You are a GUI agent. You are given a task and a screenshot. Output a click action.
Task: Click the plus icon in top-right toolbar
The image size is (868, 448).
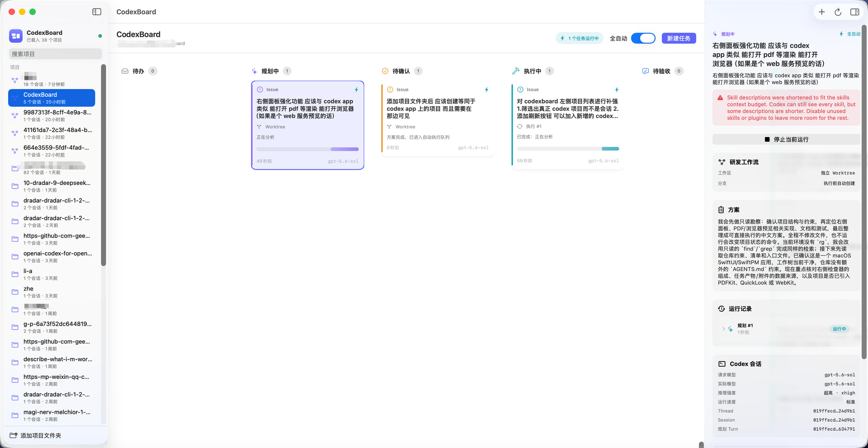coord(822,12)
